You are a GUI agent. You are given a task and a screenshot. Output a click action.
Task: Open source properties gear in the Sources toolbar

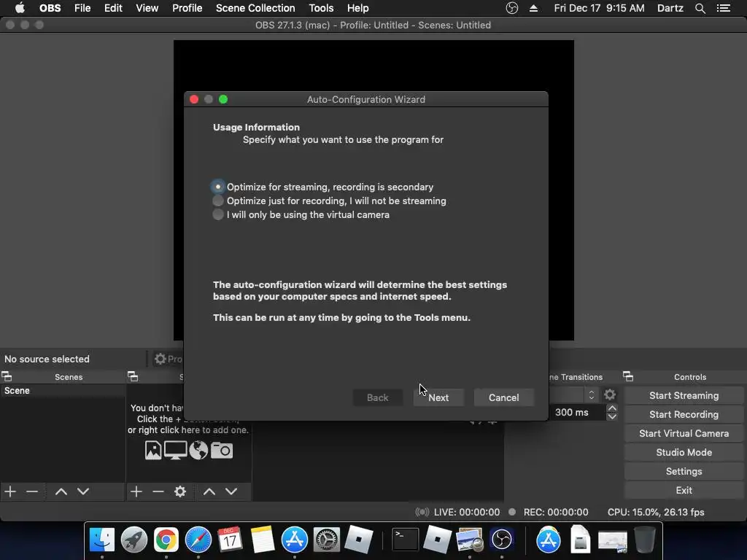tap(180, 491)
